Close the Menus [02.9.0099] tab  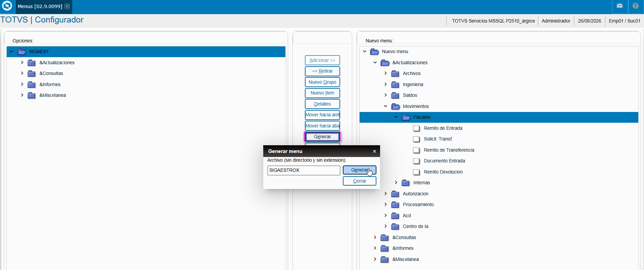pos(67,6)
